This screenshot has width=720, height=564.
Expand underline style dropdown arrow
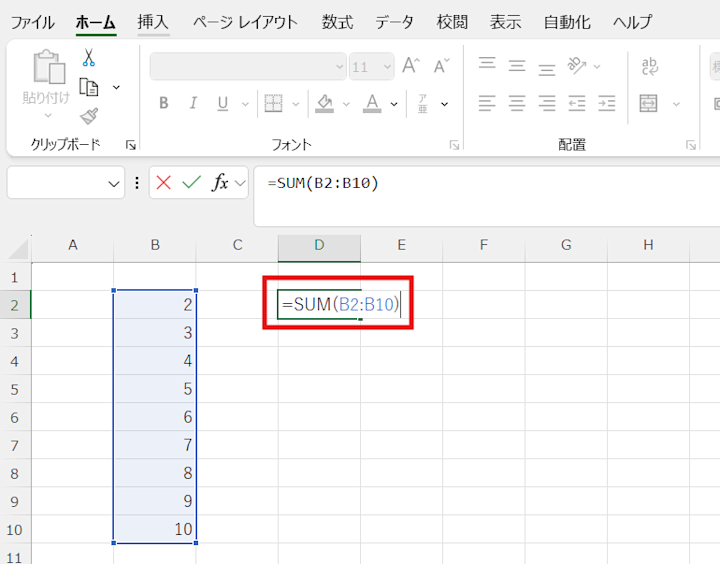[x=245, y=104]
